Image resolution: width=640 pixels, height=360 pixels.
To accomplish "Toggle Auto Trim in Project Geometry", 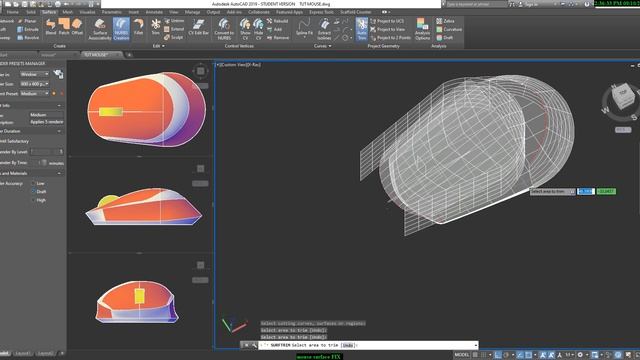I will point(362,29).
